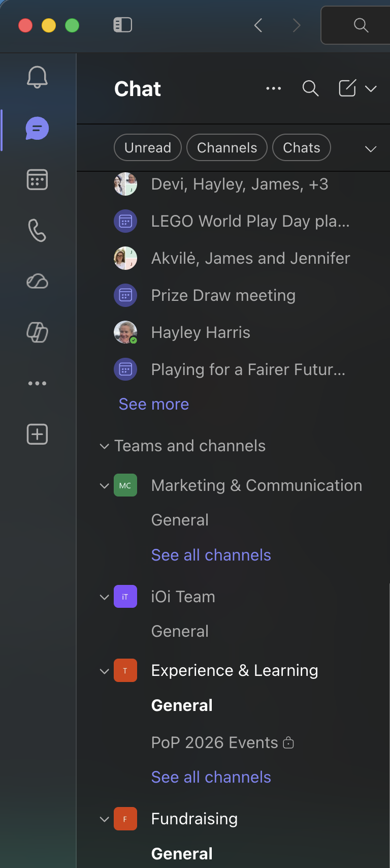Click Playing for a Fairer Future meeting icon
Screen dimensions: 390x868
click(x=125, y=369)
